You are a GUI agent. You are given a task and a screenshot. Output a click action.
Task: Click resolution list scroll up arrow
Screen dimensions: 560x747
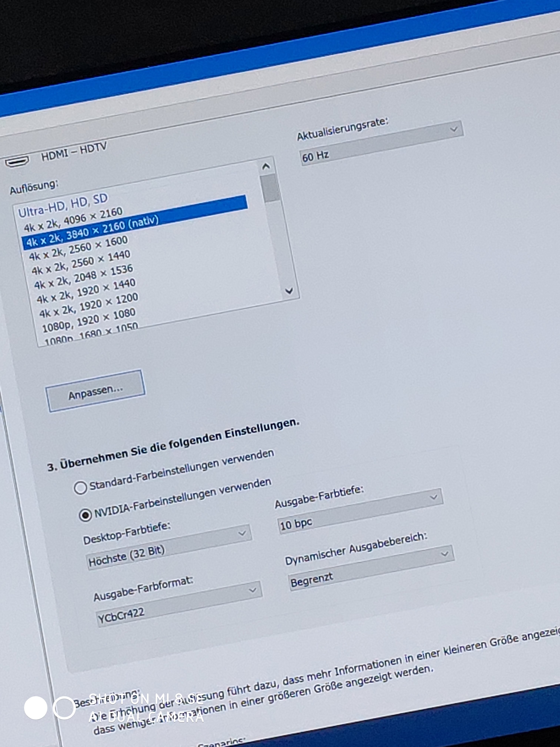(266, 166)
